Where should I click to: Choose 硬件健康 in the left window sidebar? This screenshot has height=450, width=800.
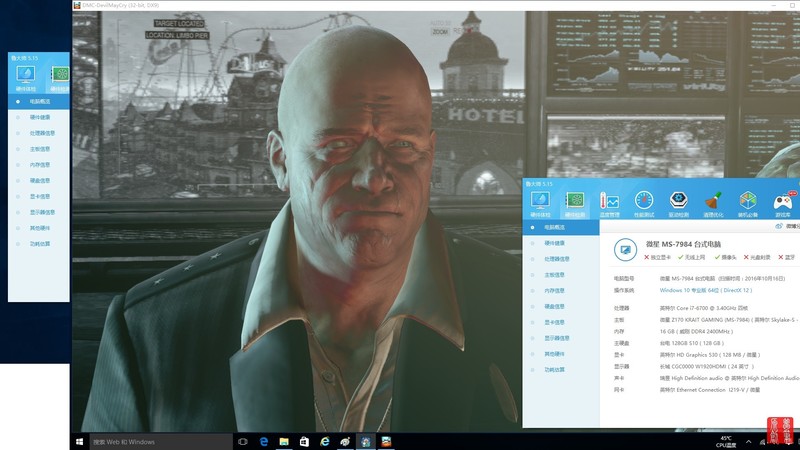39,117
